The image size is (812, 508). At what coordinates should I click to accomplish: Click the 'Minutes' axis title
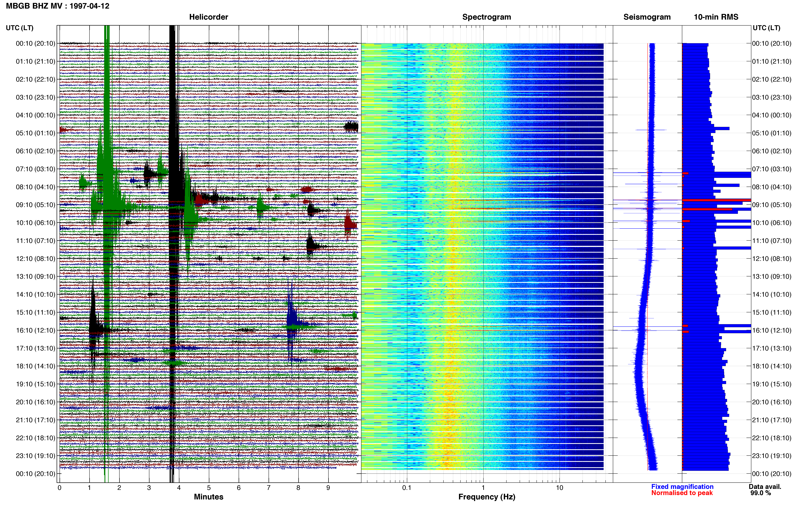pos(208,497)
